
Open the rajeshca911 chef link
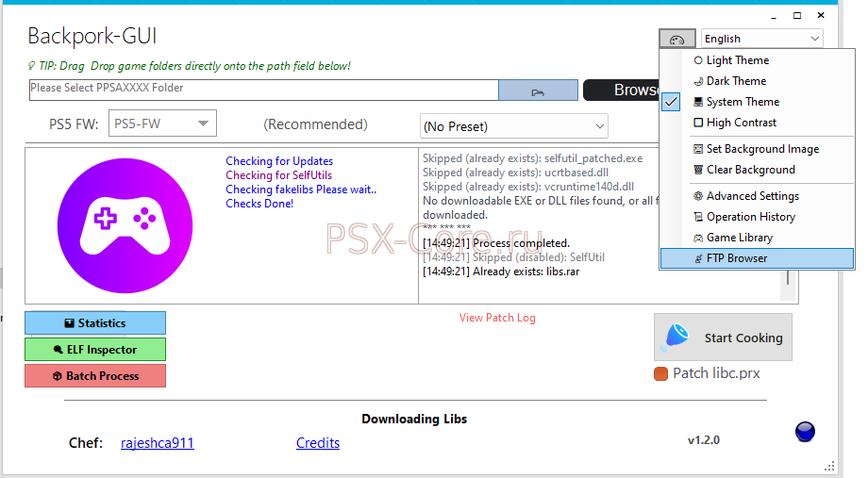pos(158,443)
